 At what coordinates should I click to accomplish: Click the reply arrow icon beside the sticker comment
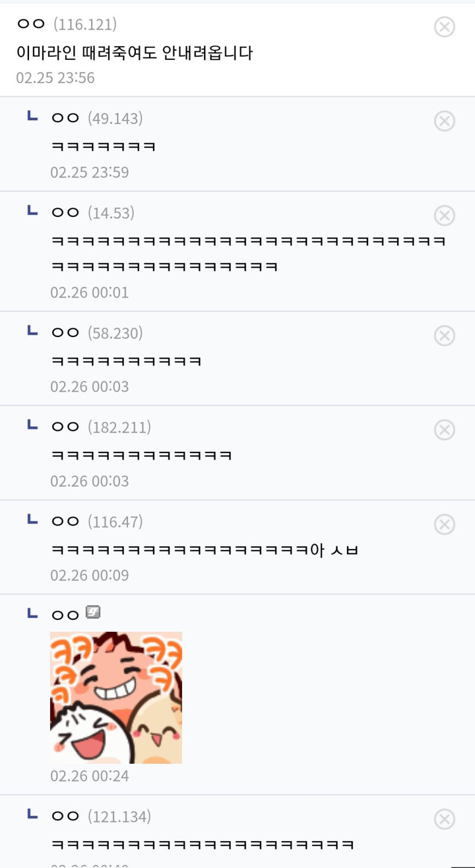[x=32, y=613]
